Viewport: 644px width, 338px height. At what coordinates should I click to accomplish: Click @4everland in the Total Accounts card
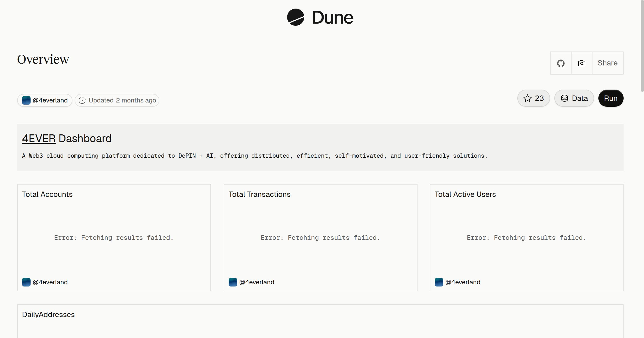click(50, 282)
